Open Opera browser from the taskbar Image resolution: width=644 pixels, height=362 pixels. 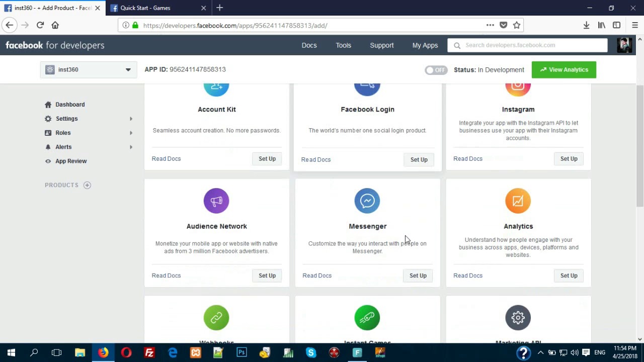click(x=126, y=352)
